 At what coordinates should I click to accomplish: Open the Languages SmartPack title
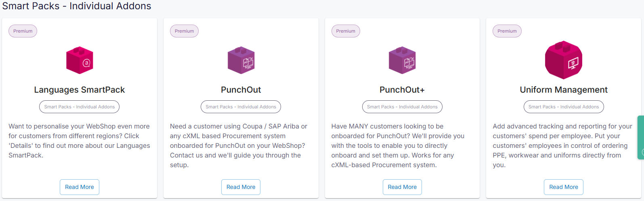80,90
